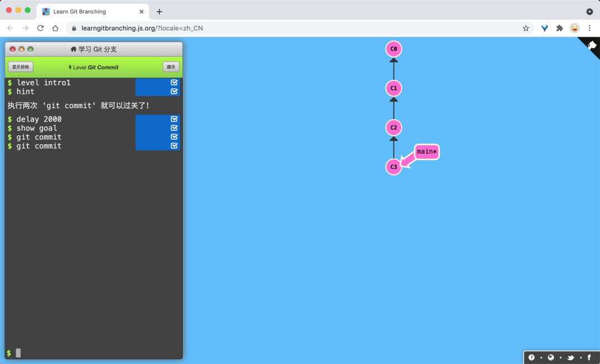The width and height of the screenshot is (600, 364).
Task: Navigate back in browser
Action: [x=11, y=28]
